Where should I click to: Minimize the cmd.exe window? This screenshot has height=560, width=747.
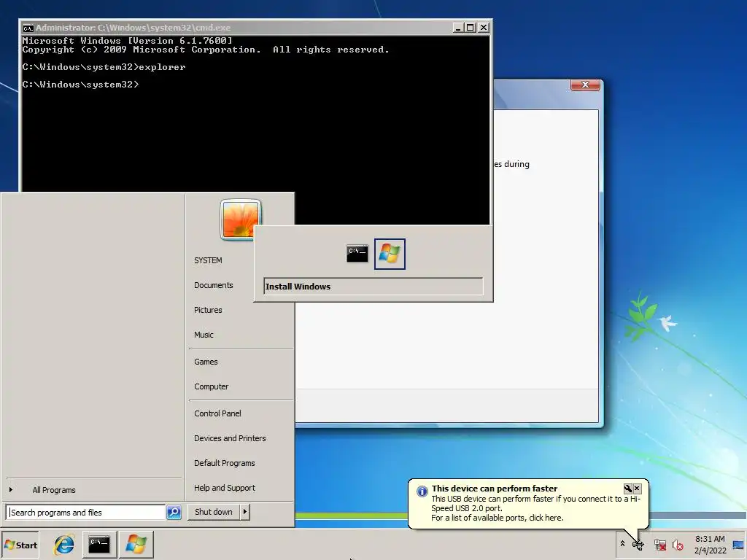(x=458, y=28)
